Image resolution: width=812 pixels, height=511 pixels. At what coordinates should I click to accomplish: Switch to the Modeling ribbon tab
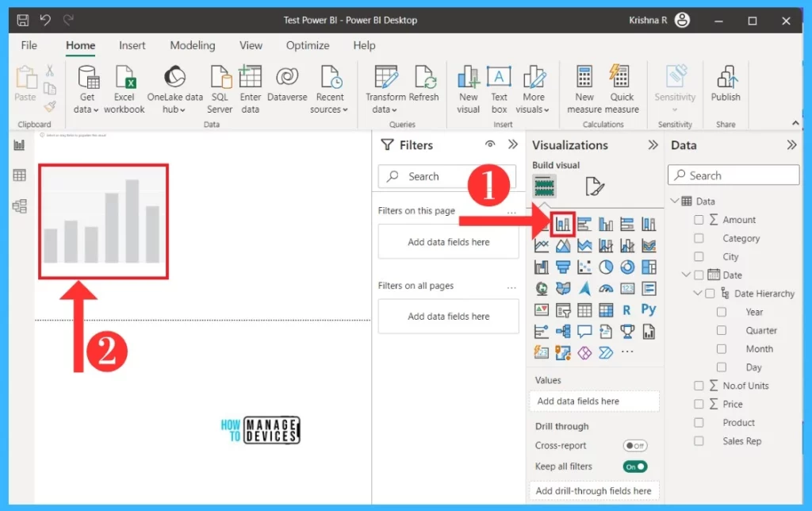pyautogui.click(x=193, y=45)
